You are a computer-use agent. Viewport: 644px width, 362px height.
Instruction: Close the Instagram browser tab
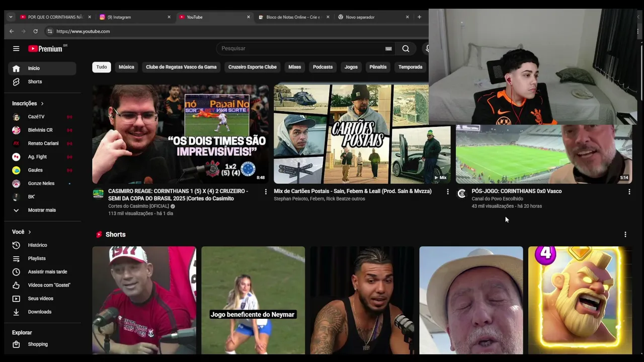pyautogui.click(x=169, y=17)
